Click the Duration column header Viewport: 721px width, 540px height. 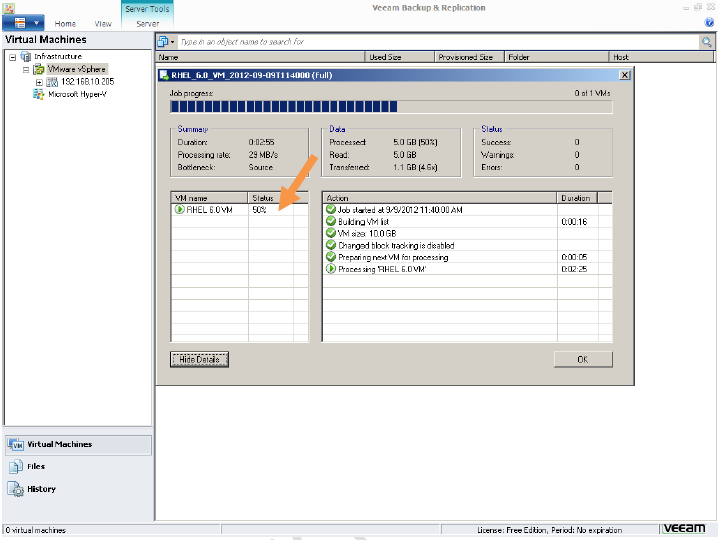pos(577,198)
